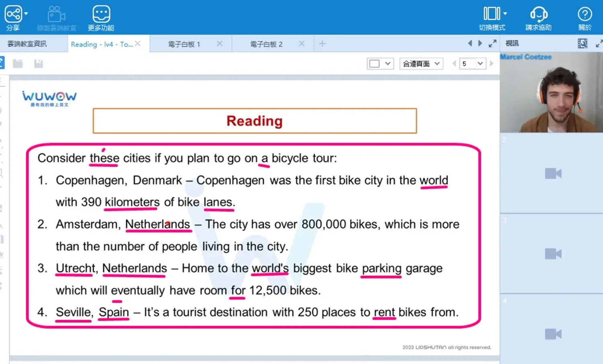Click the word 'Copenhagen, Denmark' in item 1
This screenshot has width=603, height=364.
119,180
